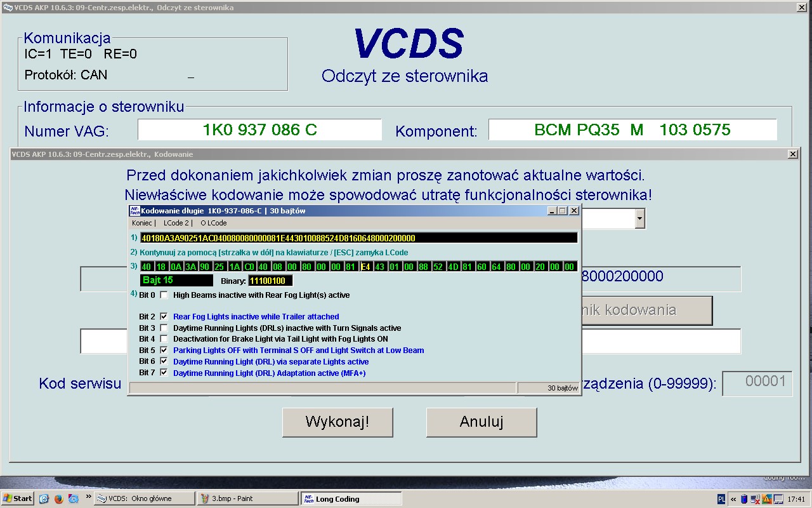The width and height of the screenshot is (812, 508).
Task: Minimize the Kodowanie długie window
Action: click(553, 211)
